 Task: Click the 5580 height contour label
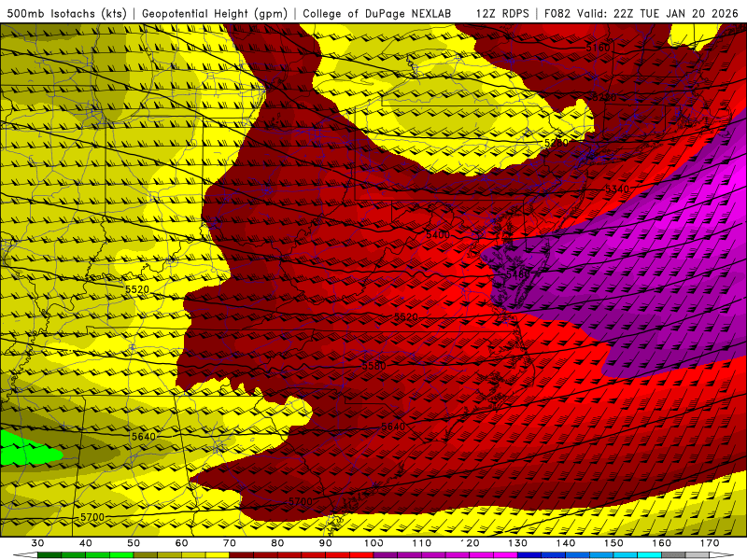click(374, 366)
